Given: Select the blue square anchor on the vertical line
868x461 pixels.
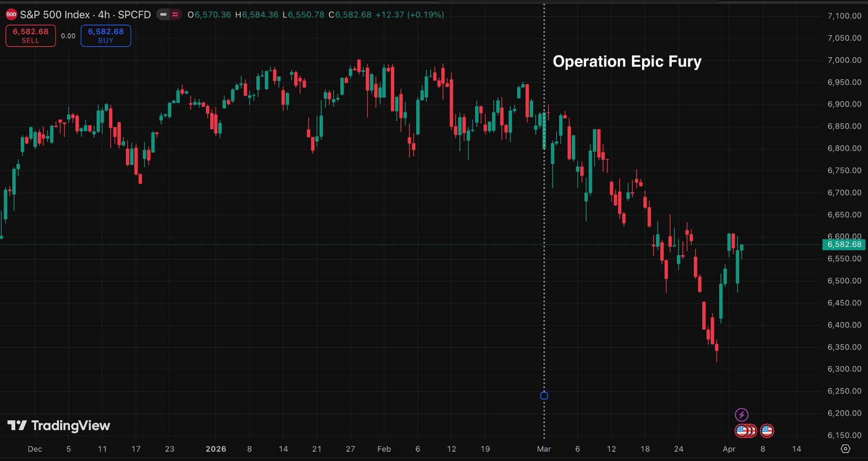Looking at the screenshot, I should [x=544, y=396].
